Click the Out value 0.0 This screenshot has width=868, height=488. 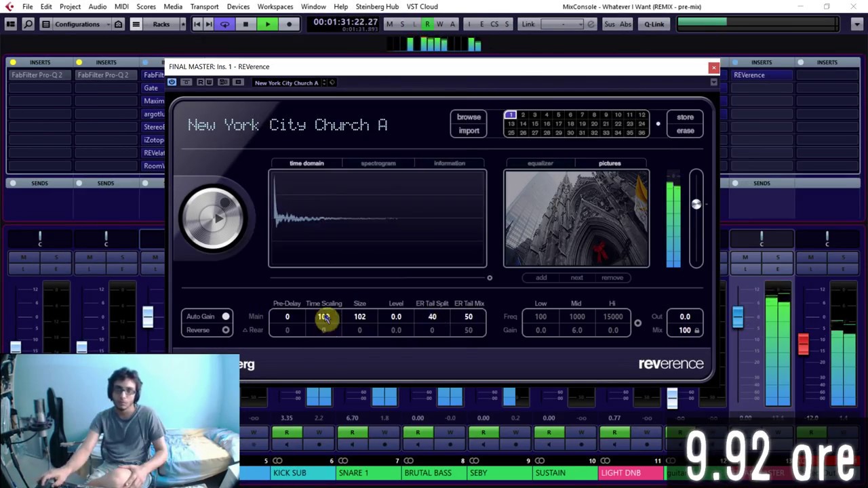click(685, 317)
